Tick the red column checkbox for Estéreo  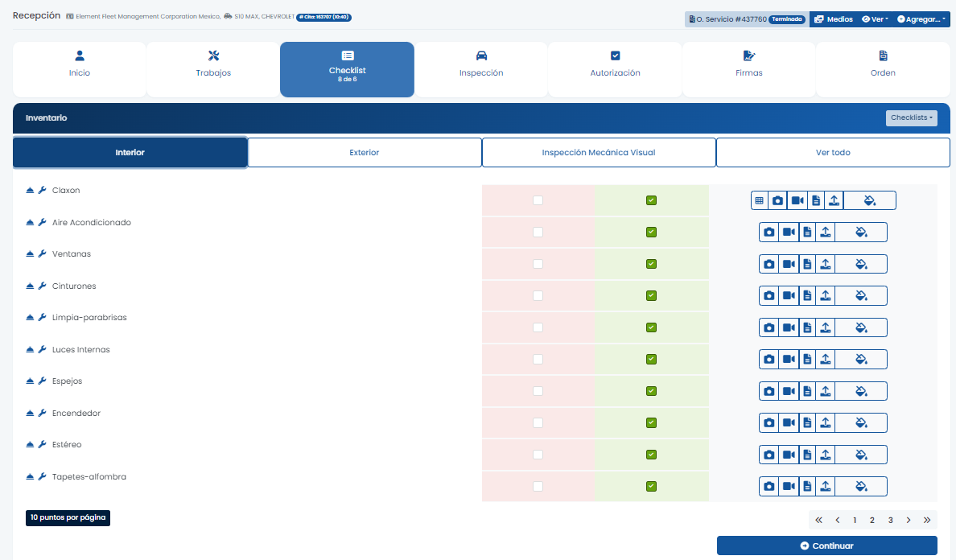click(538, 455)
